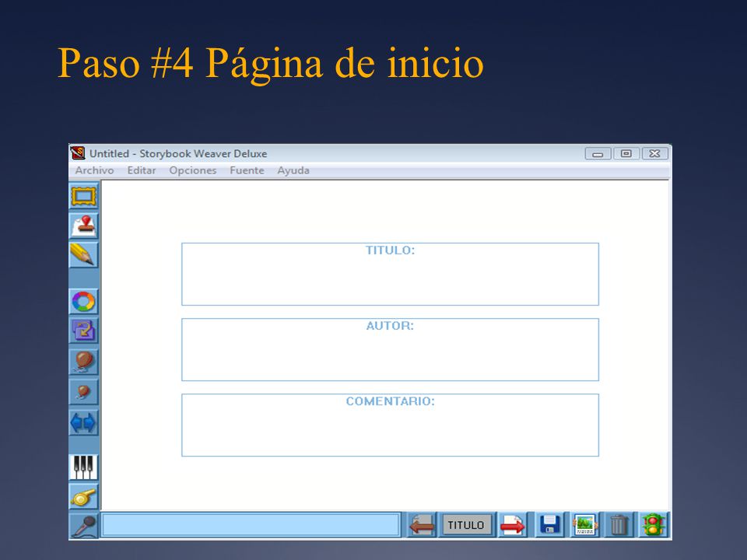
Task: Minimize the Storybook Weaver window
Action: coord(598,154)
